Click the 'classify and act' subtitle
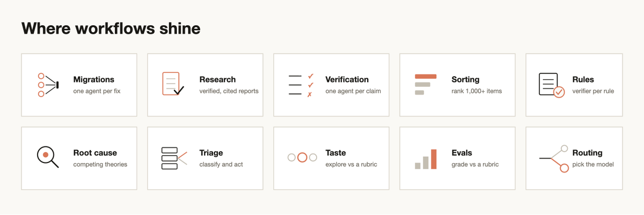 [x=221, y=165]
